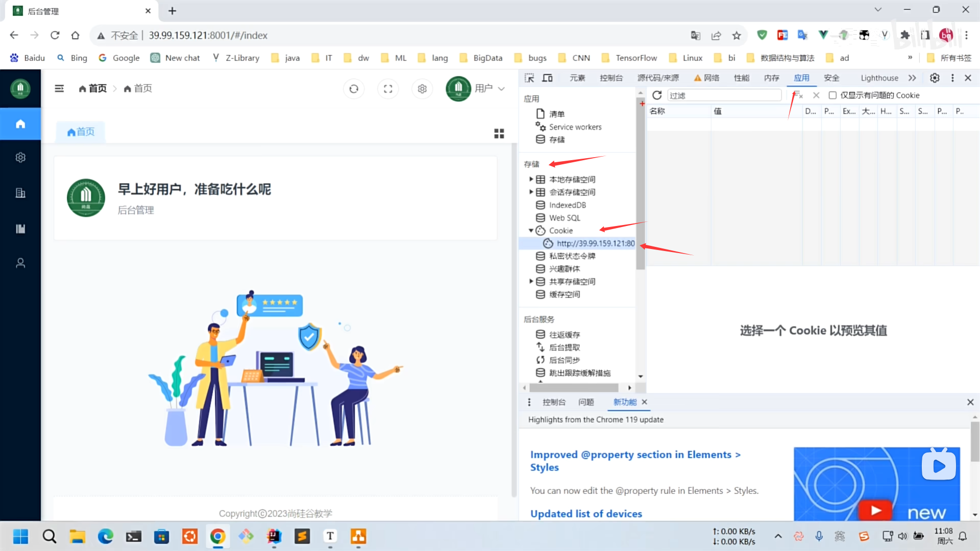Image resolution: width=980 pixels, height=551 pixels.
Task: Click the cookie 过滤 filter field
Action: click(x=724, y=95)
